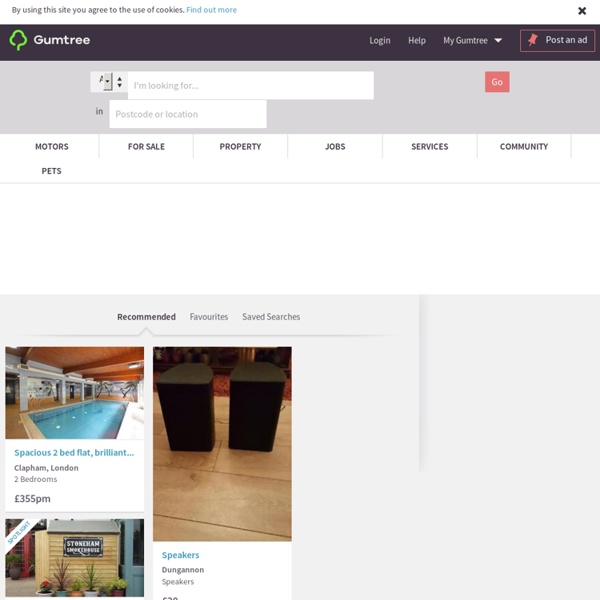Open the Jobs category
Screen dimensions: 600x600
tap(335, 147)
